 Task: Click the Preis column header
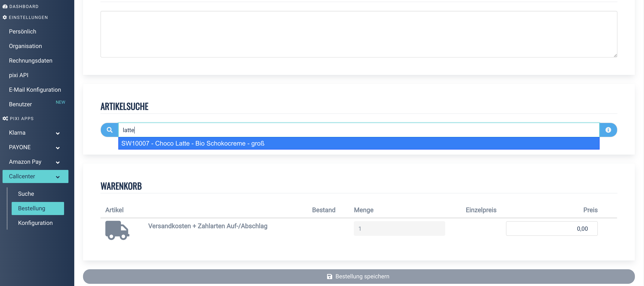(590, 210)
